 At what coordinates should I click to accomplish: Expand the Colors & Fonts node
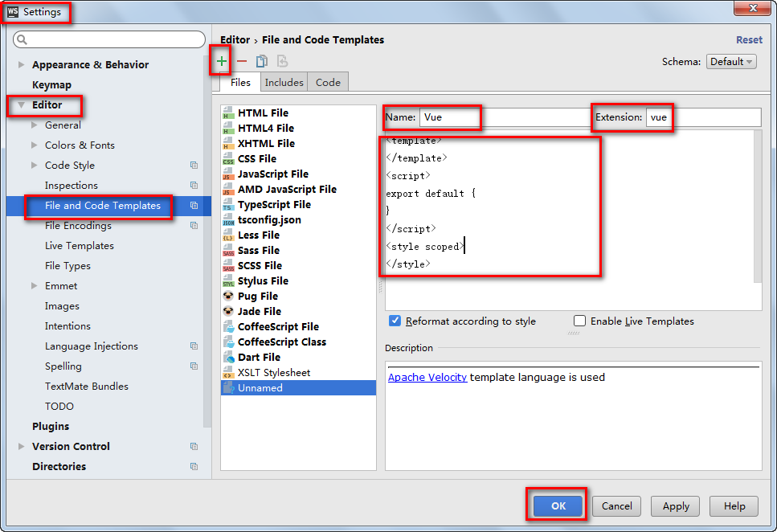pyautogui.click(x=35, y=145)
